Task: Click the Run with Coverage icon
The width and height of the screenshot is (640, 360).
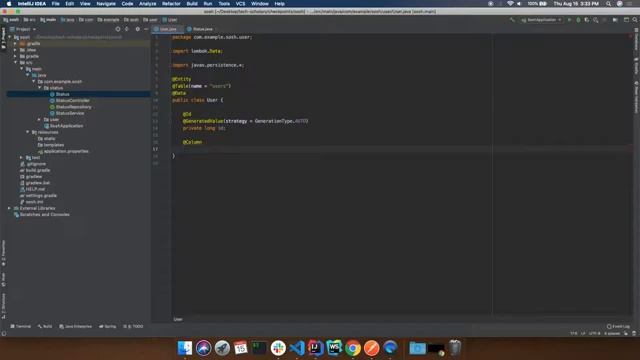Action: point(587,20)
